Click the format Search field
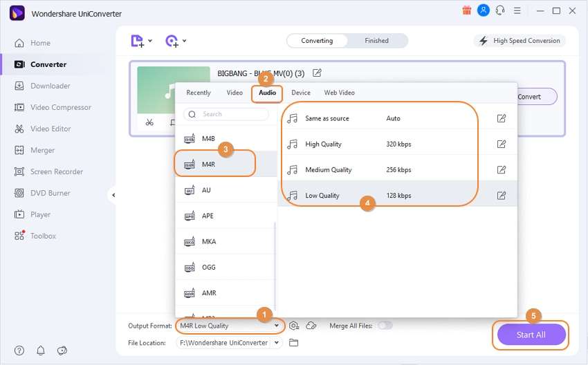This screenshot has width=588, height=365. 226,114
